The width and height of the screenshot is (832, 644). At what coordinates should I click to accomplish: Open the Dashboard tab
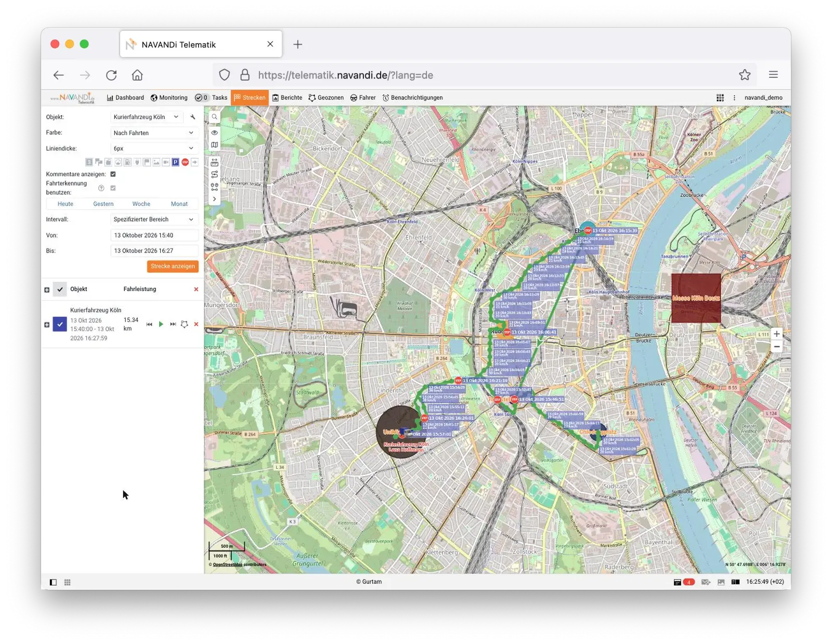pyautogui.click(x=125, y=98)
